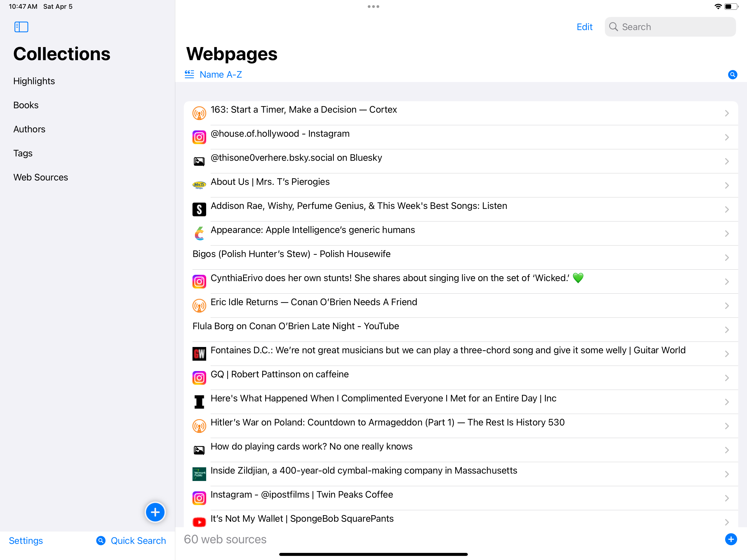
Task: Open the three-dot multitasking menu at the top
Action: click(x=373, y=6)
